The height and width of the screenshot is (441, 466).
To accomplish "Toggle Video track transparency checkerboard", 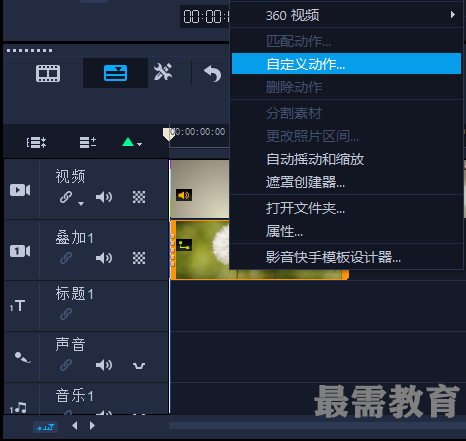I will [139, 197].
